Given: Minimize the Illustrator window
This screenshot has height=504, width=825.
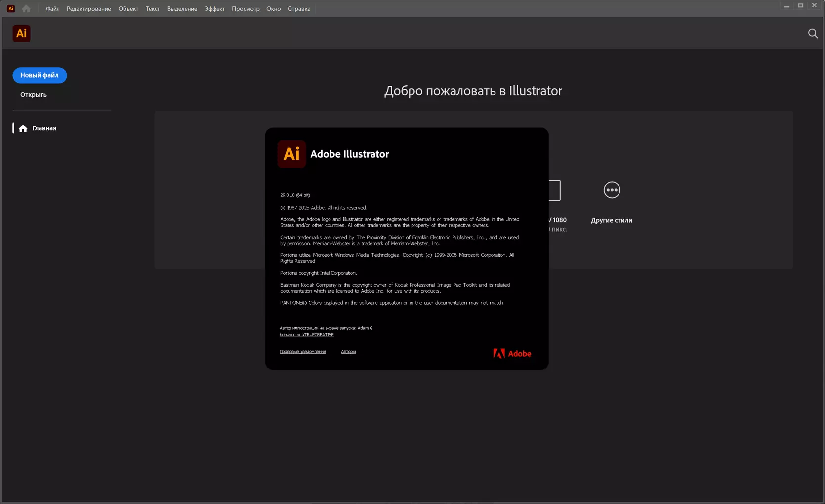Looking at the screenshot, I should coord(787,6).
